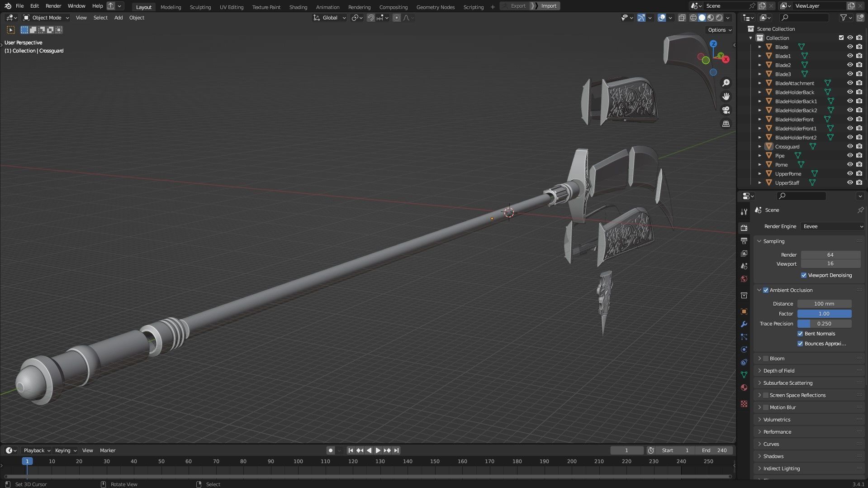
Task: Switch viewport to material preview shading
Action: (x=711, y=18)
